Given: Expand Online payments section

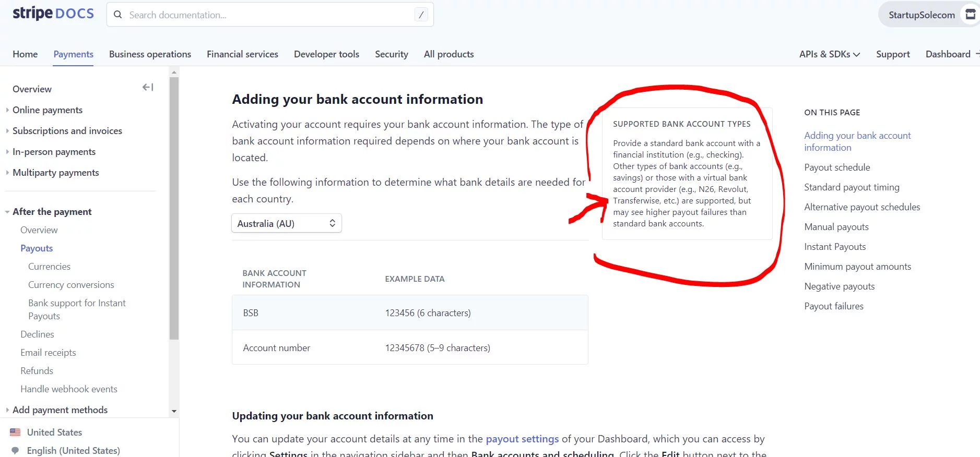Looking at the screenshot, I should click(x=7, y=110).
